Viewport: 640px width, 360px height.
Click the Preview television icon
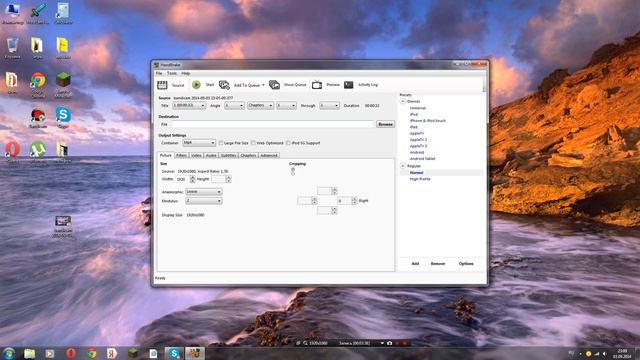(x=317, y=84)
